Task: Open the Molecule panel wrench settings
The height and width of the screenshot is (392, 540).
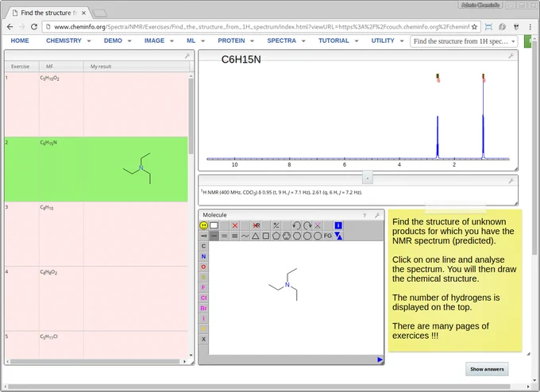Action: [377, 216]
